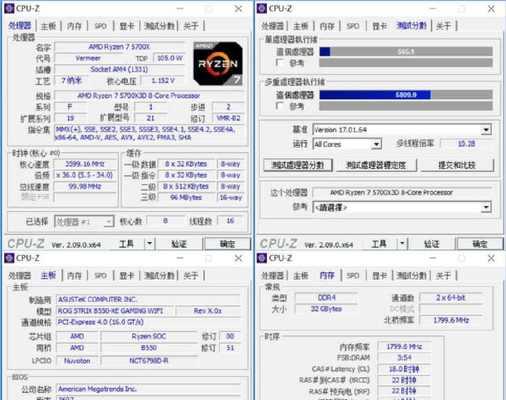Click the bench CPU score button
This screenshot has width=506, height=400.
298,165
